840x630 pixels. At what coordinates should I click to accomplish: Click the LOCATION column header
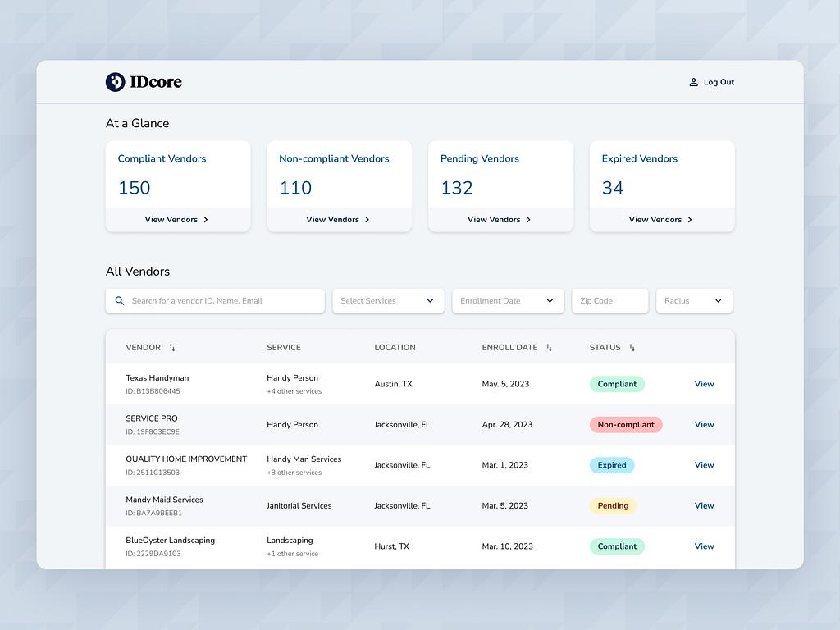(x=395, y=348)
